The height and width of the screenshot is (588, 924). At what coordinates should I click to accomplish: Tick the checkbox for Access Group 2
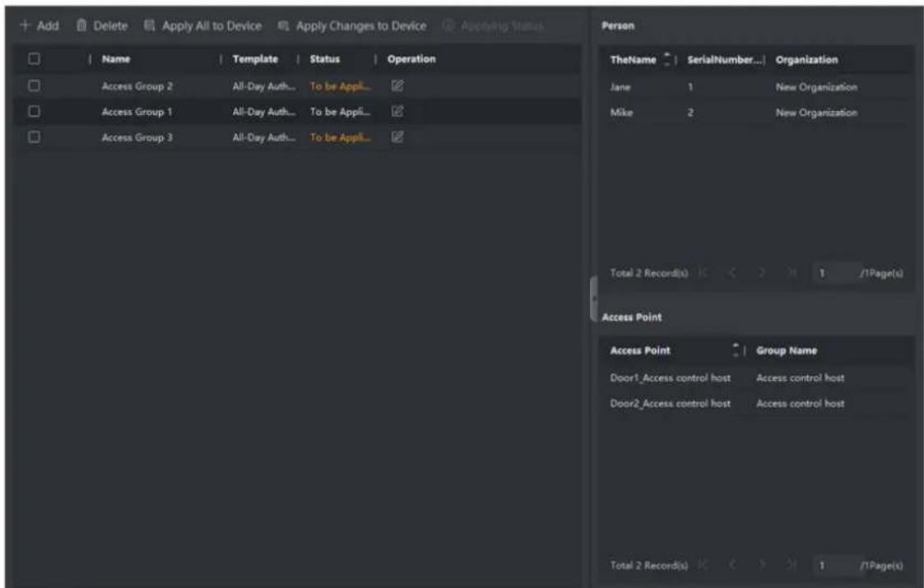[x=35, y=86]
